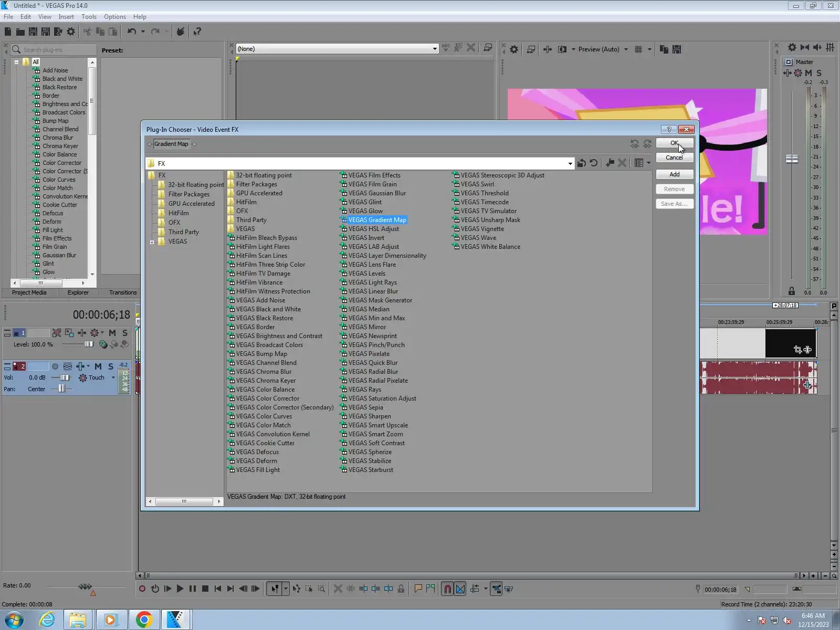Open the Insert menu
The height and width of the screenshot is (630, 840).
coord(66,17)
